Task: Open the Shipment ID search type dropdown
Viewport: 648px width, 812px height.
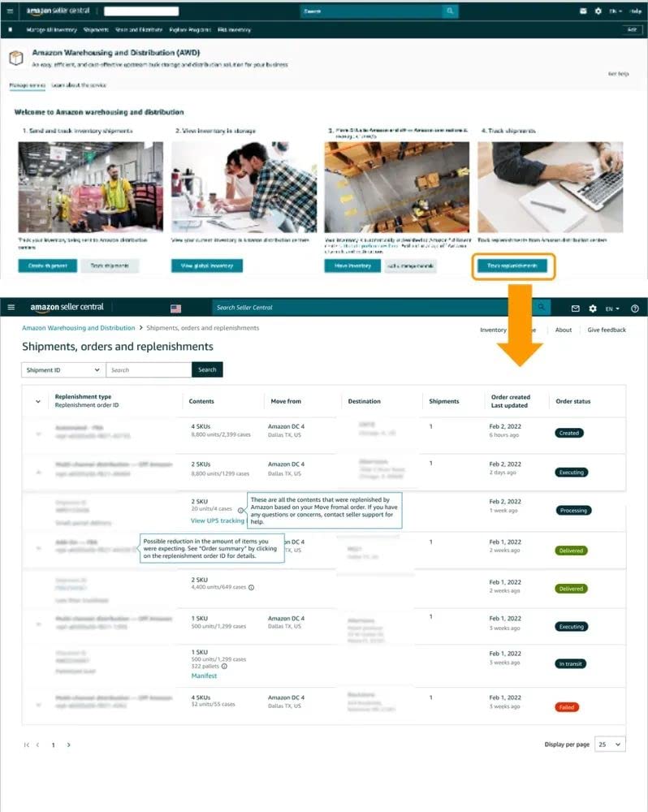Action: (x=63, y=369)
